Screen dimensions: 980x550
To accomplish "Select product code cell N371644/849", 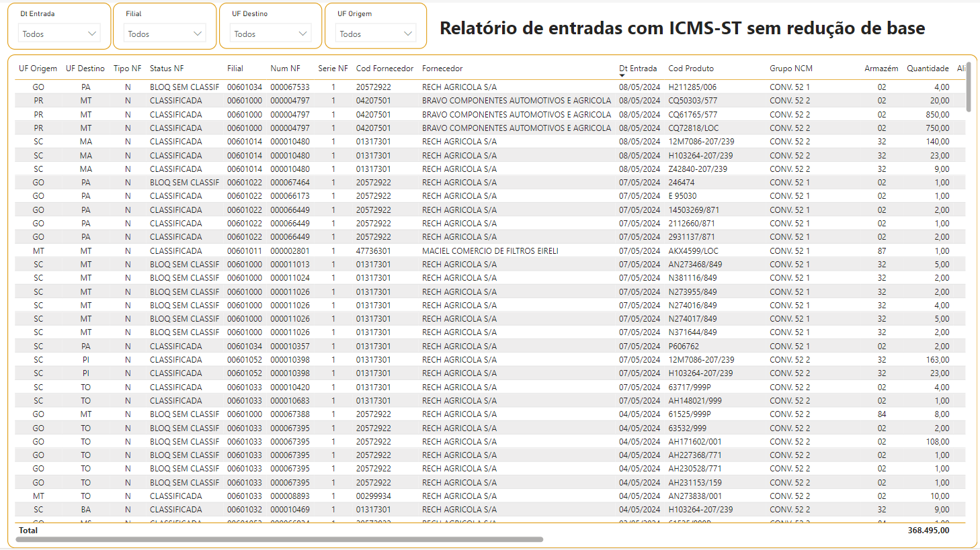I will coord(692,332).
